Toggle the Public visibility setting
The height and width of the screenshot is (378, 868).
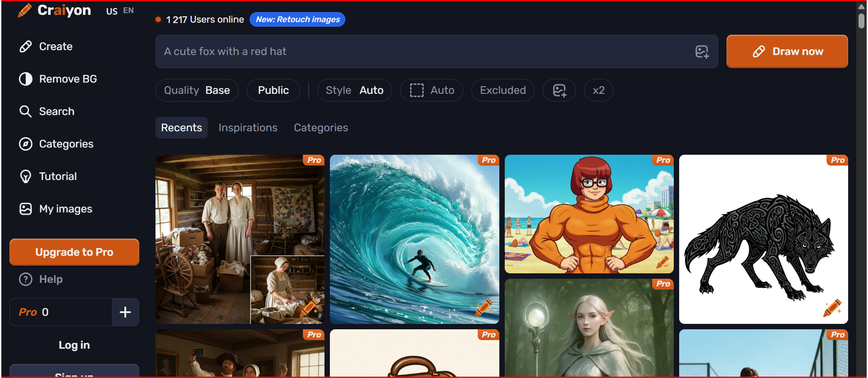pyautogui.click(x=273, y=90)
